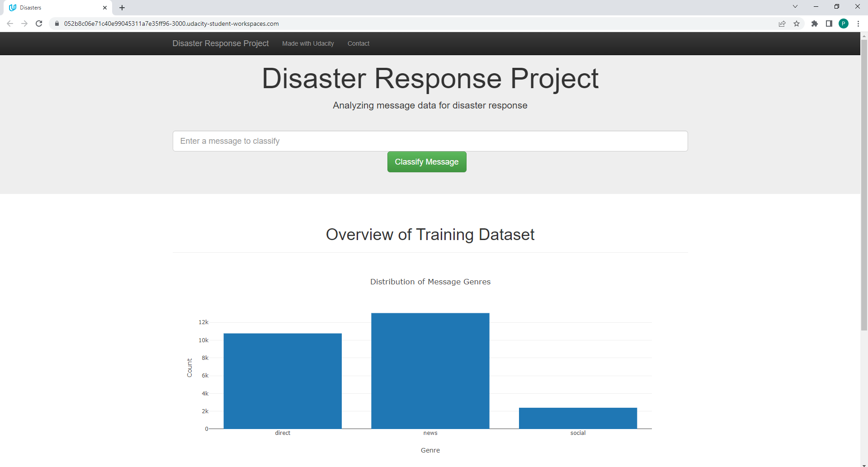Focus the message to classify field
The width and height of the screenshot is (868, 467).
tap(430, 141)
